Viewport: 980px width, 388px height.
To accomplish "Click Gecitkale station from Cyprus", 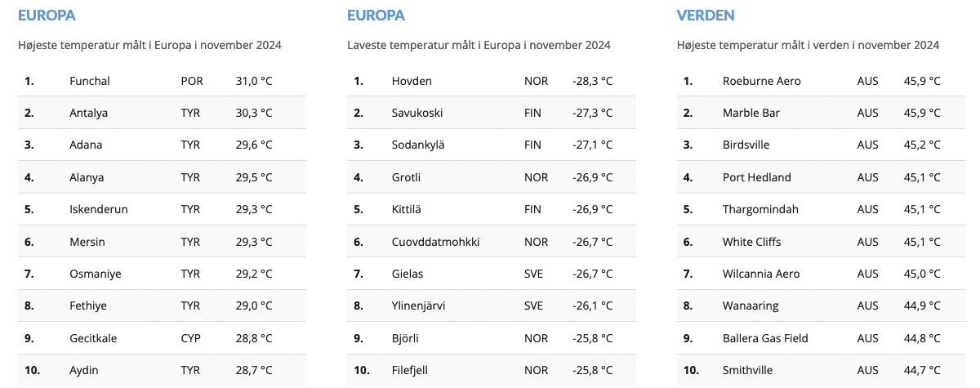I will point(95,338).
